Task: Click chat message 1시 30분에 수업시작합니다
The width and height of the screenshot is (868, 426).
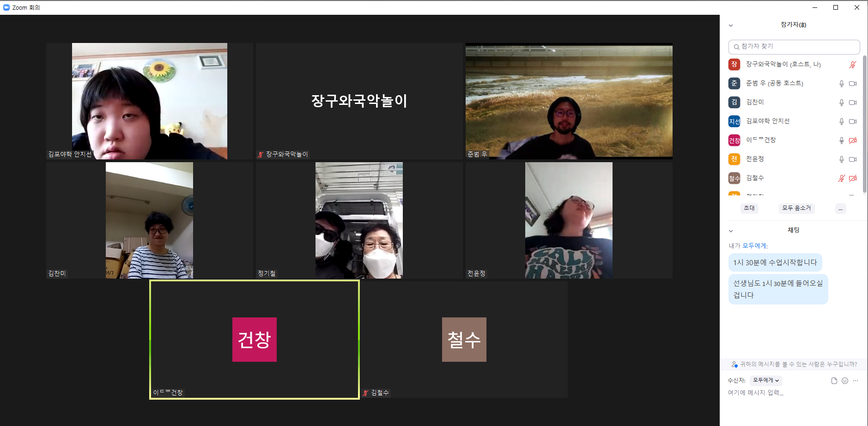Action: click(x=775, y=262)
